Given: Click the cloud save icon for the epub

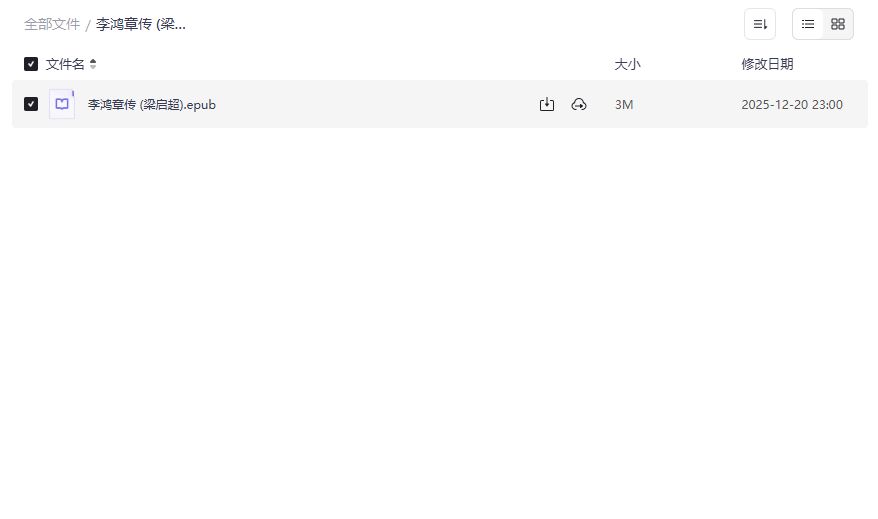Looking at the screenshot, I should click(x=579, y=104).
